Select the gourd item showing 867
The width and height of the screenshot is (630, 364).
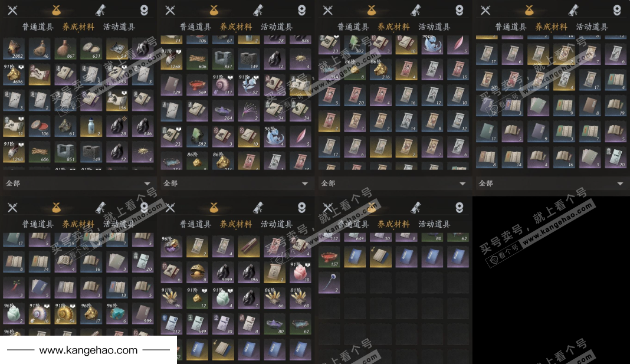65,49
